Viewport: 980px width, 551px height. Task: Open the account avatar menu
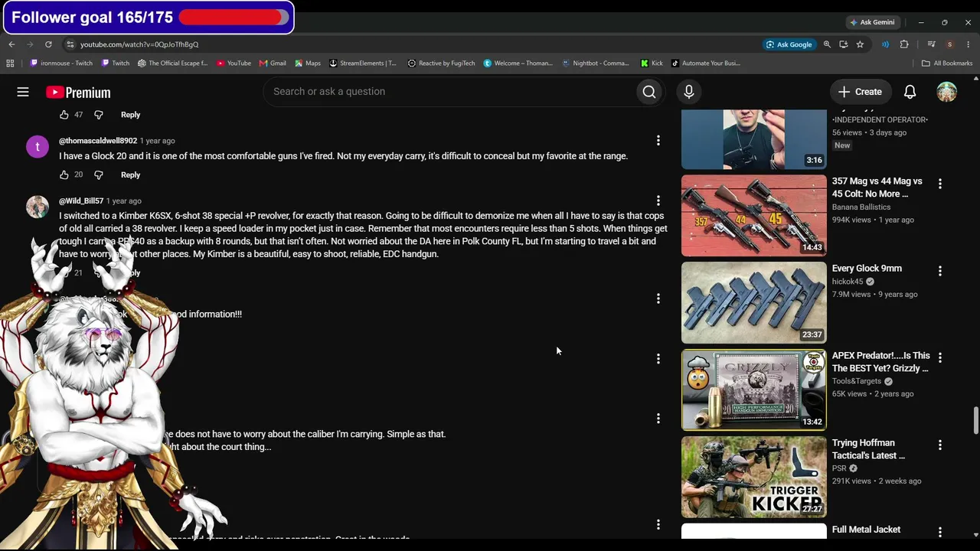947,92
